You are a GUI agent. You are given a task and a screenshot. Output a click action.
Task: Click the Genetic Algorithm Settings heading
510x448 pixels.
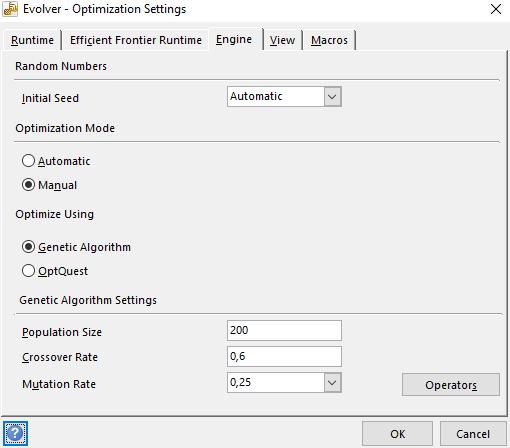point(88,300)
